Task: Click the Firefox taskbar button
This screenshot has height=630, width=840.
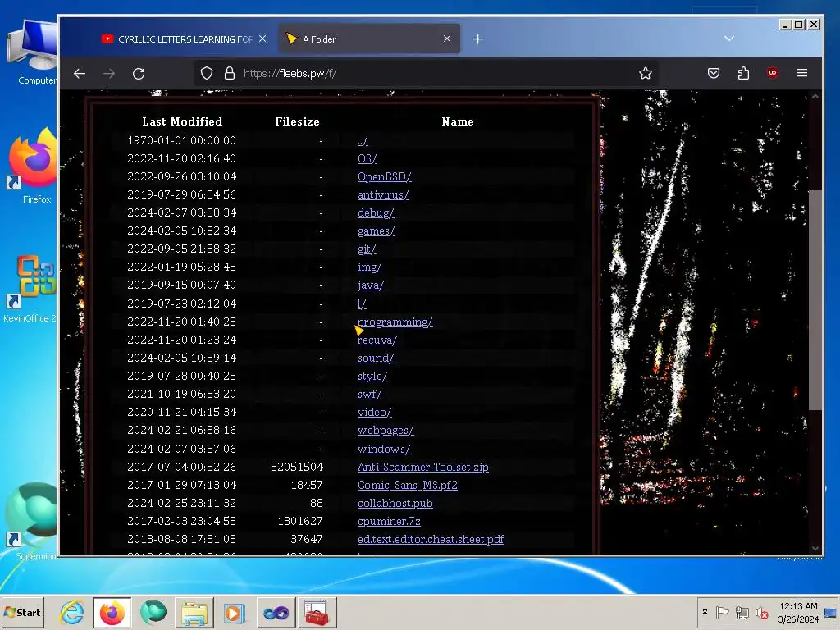Action: [x=112, y=613]
